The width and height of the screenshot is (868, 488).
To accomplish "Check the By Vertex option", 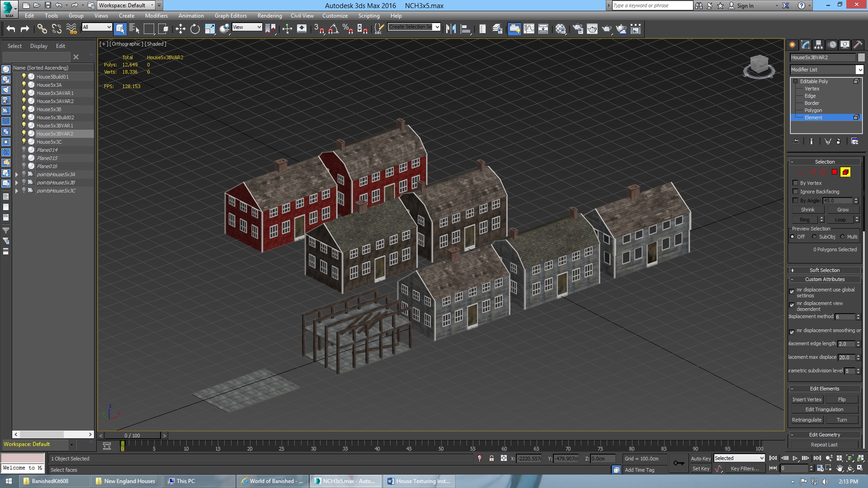I will [x=795, y=183].
